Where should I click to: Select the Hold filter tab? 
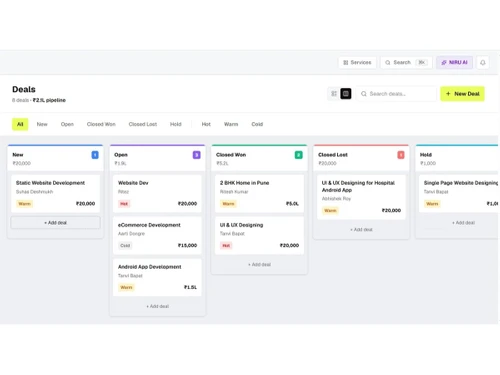(176, 124)
